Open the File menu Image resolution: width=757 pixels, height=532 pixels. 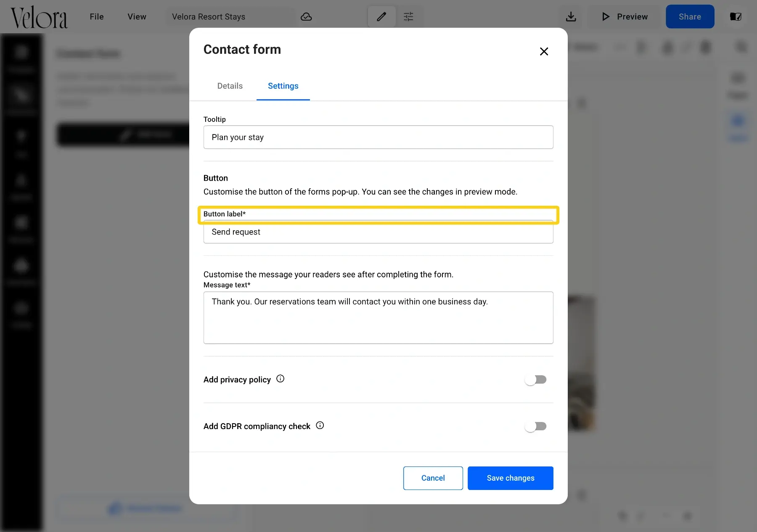(96, 17)
